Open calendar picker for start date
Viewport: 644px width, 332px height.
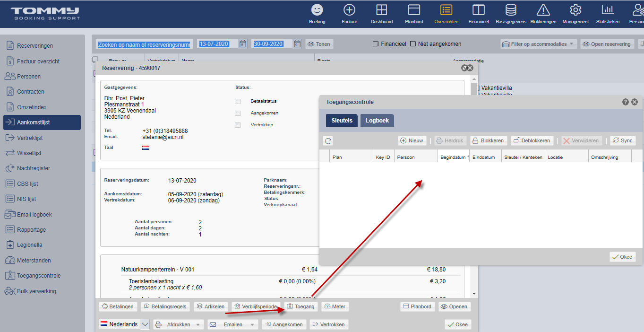point(243,44)
